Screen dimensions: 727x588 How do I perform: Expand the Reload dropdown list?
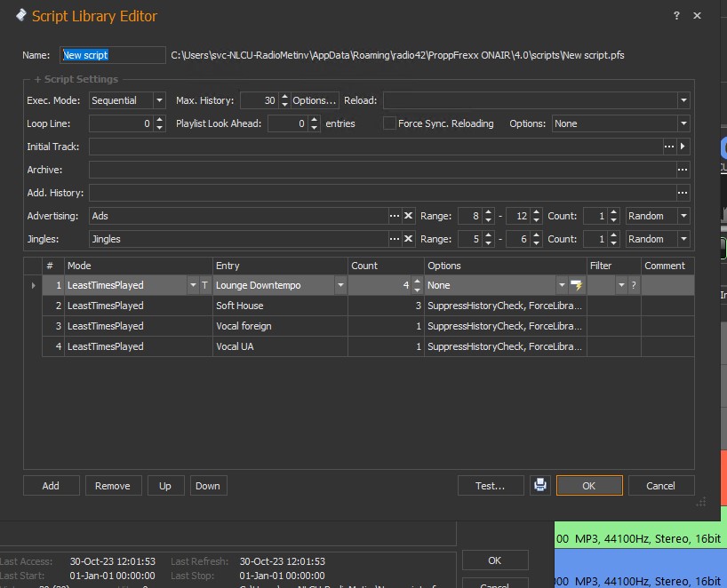(683, 100)
